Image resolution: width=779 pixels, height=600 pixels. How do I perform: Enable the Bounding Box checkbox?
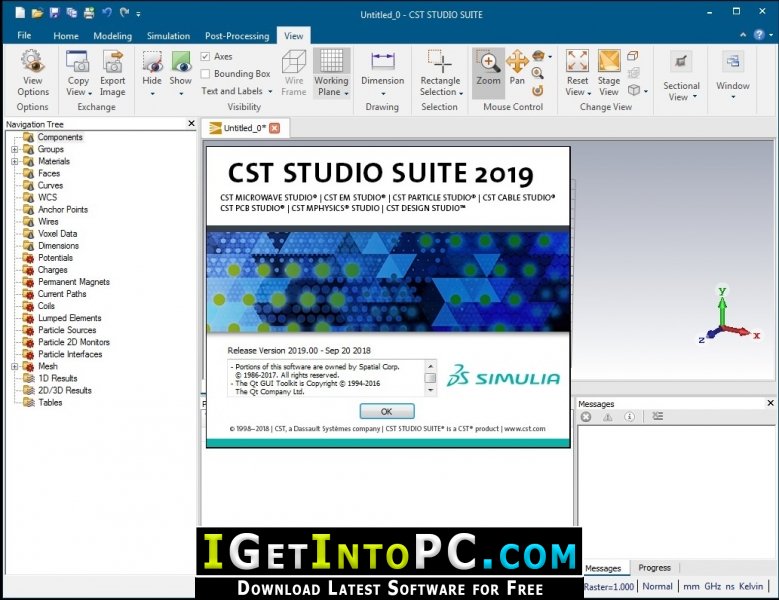205,74
